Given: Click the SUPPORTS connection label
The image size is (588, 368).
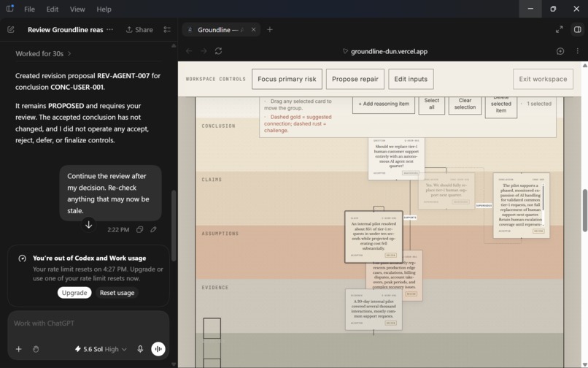Looking at the screenshot, I should coord(410,218).
